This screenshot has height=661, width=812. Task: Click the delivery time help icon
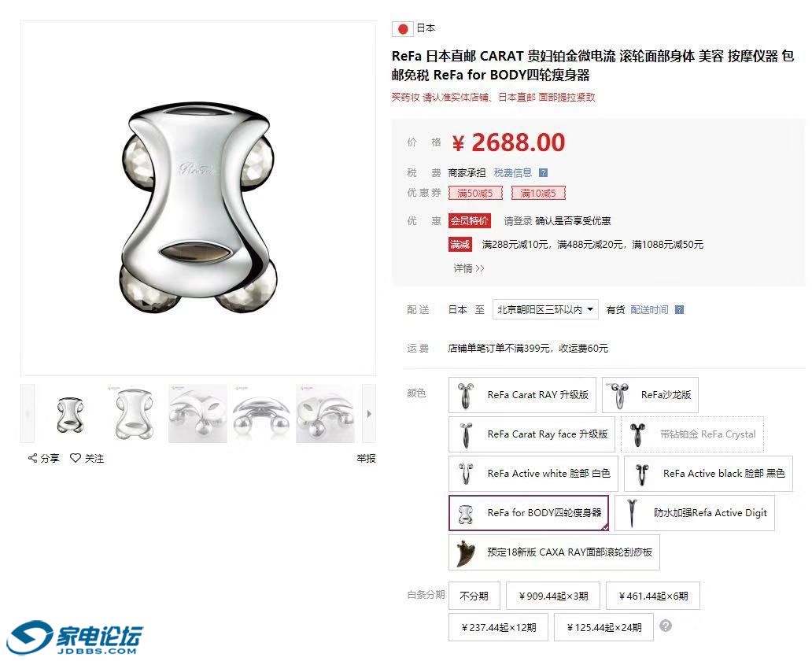[680, 310]
